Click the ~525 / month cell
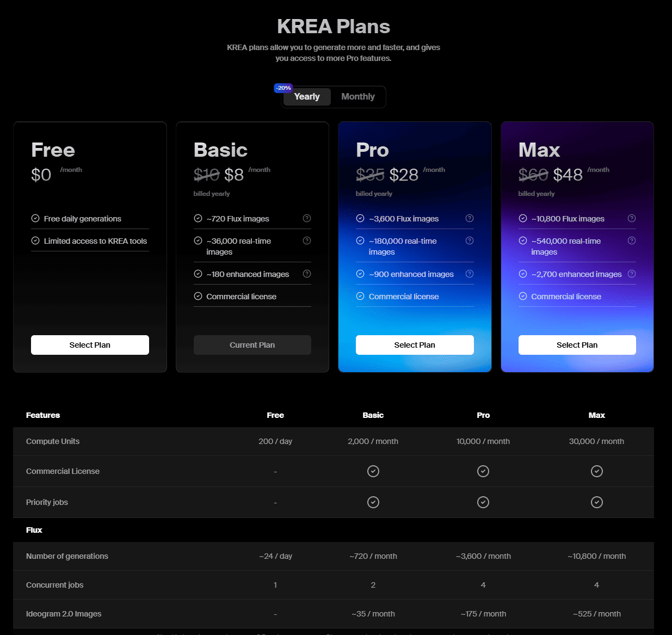672x635 pixels. [597, 614]
